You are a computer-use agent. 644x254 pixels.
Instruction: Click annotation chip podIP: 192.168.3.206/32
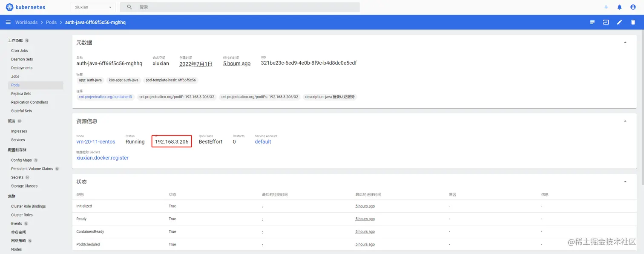pos(177,97)
